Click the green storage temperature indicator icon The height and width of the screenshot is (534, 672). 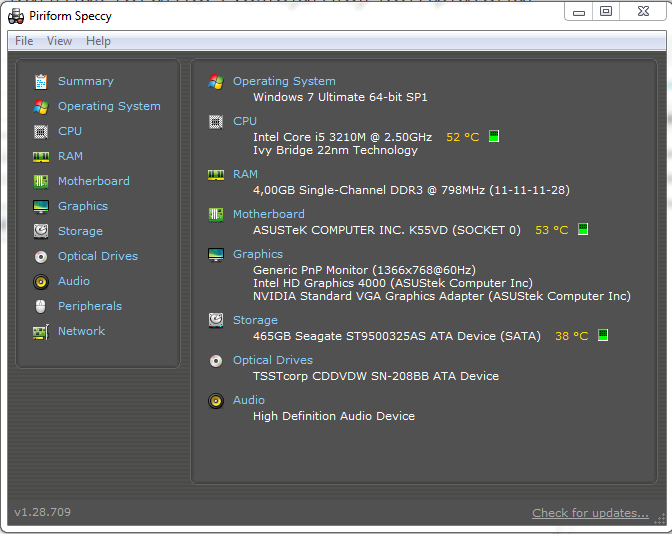coord(603,335)
